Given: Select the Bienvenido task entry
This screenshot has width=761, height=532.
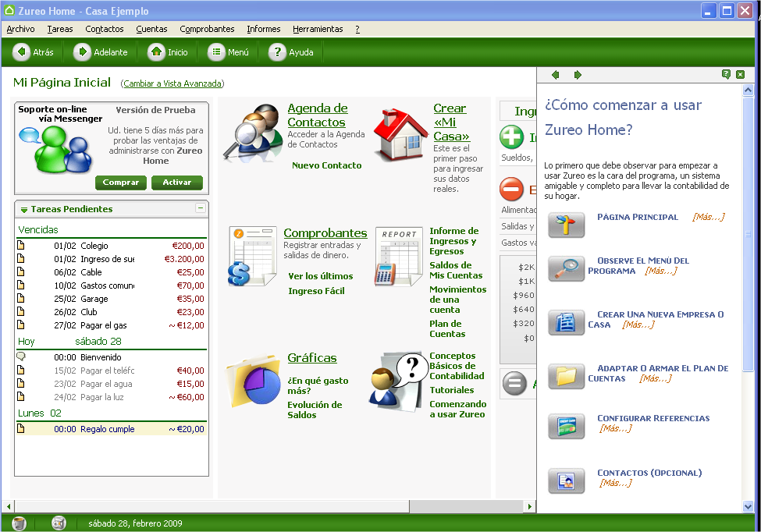Looking at the screenshot, I should 111,357.
